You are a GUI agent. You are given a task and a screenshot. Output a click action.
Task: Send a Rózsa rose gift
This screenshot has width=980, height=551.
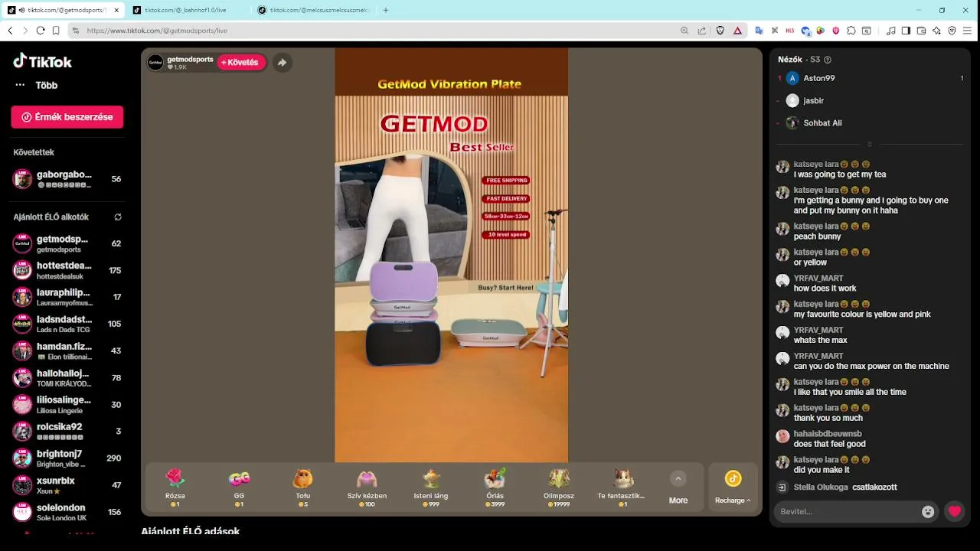175,487
